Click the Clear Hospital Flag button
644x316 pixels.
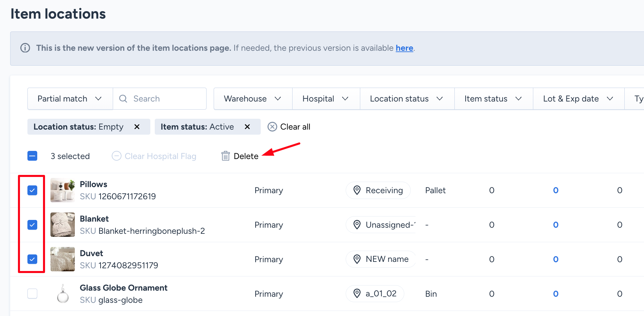tap(154, 156)
